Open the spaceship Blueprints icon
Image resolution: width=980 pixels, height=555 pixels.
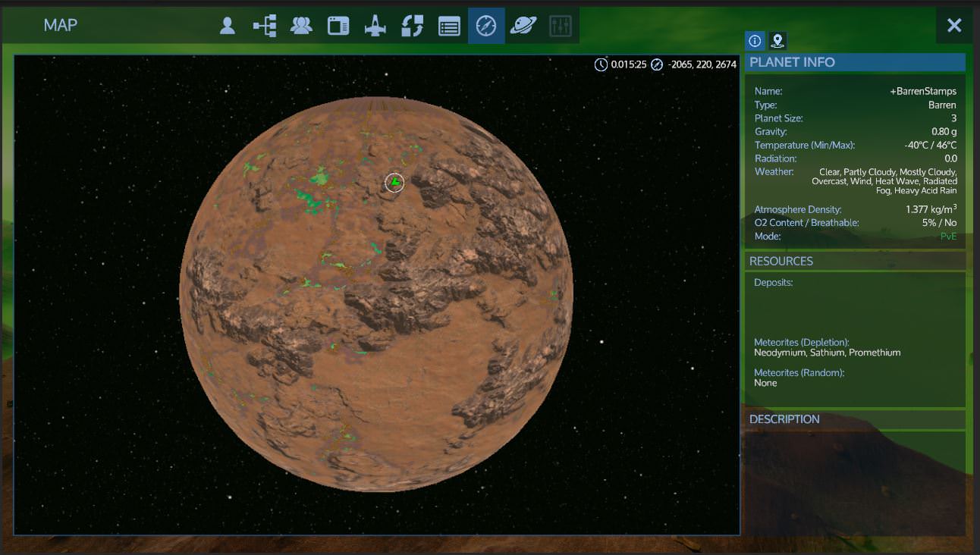[x=375, y=26]
